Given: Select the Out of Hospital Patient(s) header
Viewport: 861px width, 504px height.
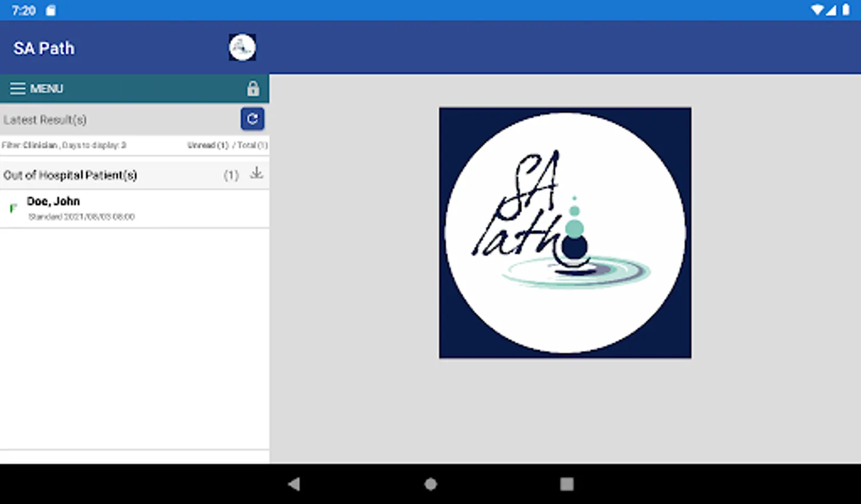Looking at the screenshot, I should coord(135,175).
